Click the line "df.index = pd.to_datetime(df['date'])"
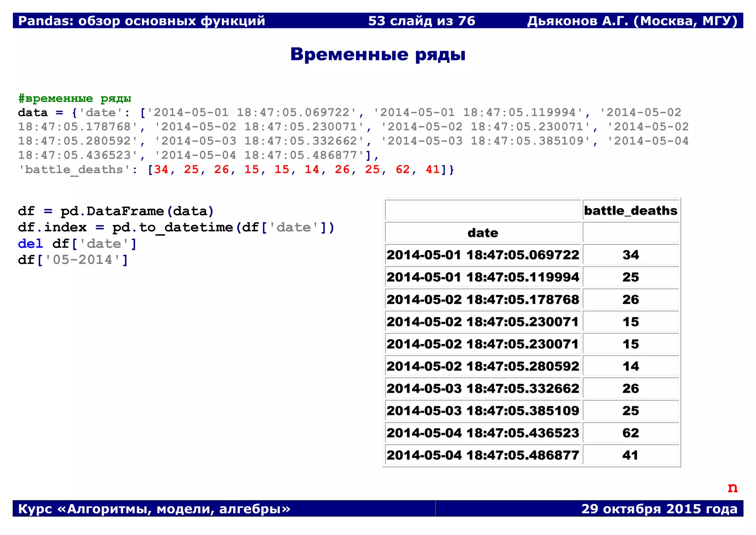The width and height of the screenshot is (756, 535). (176, 228)
